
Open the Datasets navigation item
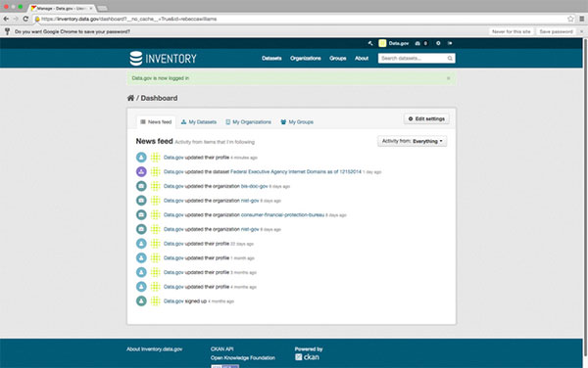click(x=271, y=59)
